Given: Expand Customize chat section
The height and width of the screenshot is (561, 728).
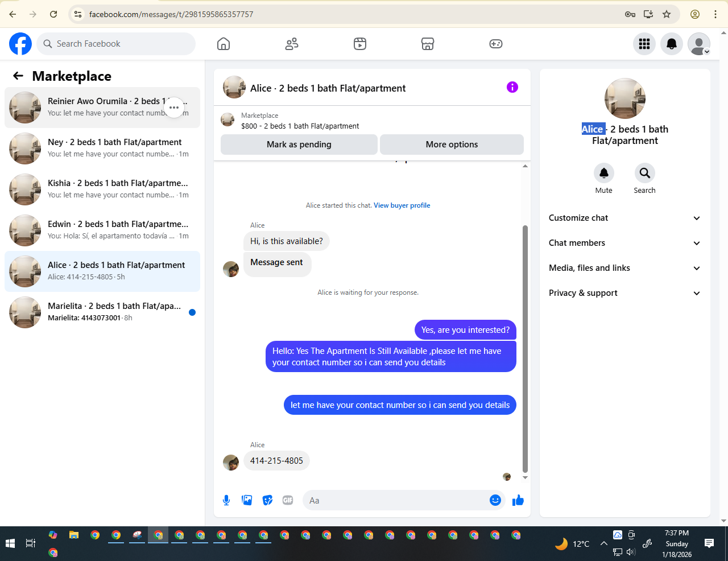Looking at the screenshot, I should point(625,218).
